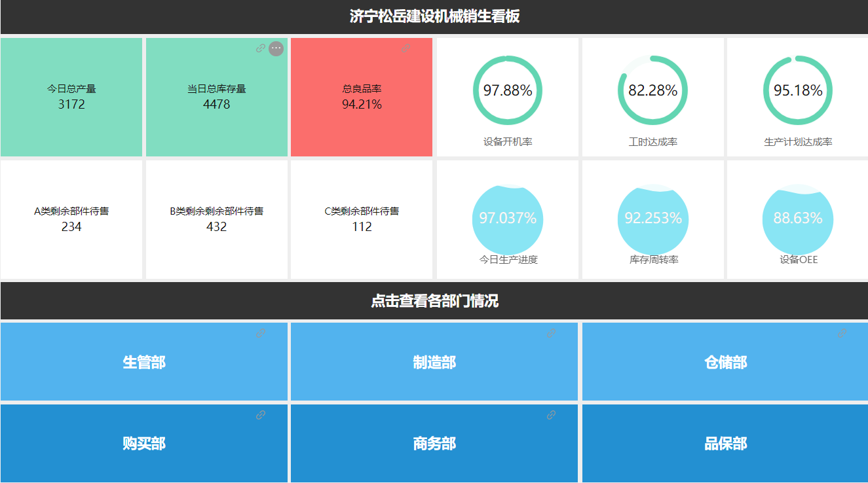The height and width of the screenshot is (483, 868).
Task: Open the 购买部 department tile
Action: point(144,444)
